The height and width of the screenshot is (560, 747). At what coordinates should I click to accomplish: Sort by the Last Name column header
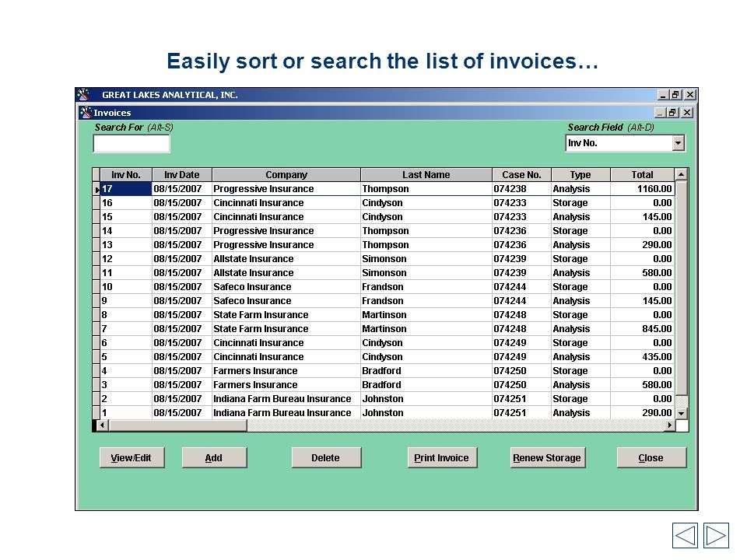tap(426, 175)
